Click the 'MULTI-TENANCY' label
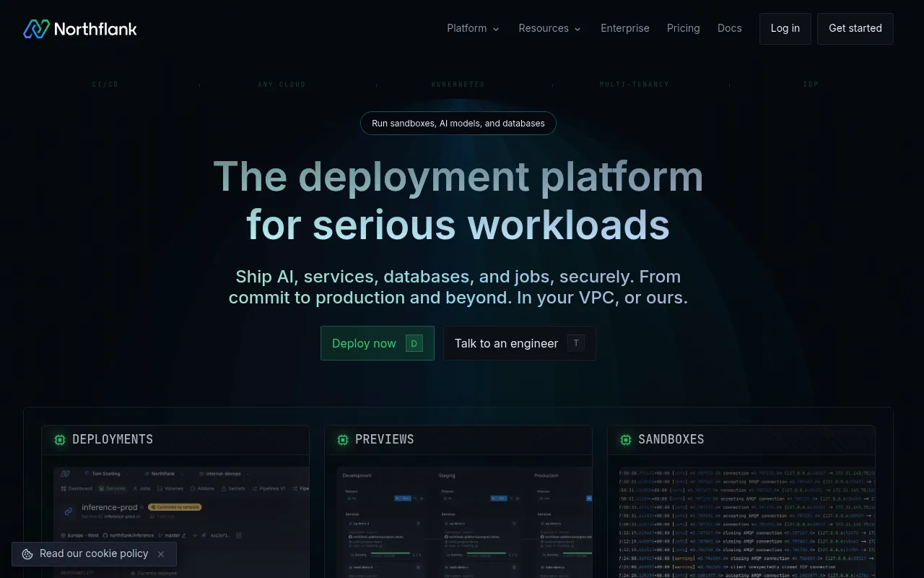Viewport: 924px width, 578px height. (x=635, y=85)
